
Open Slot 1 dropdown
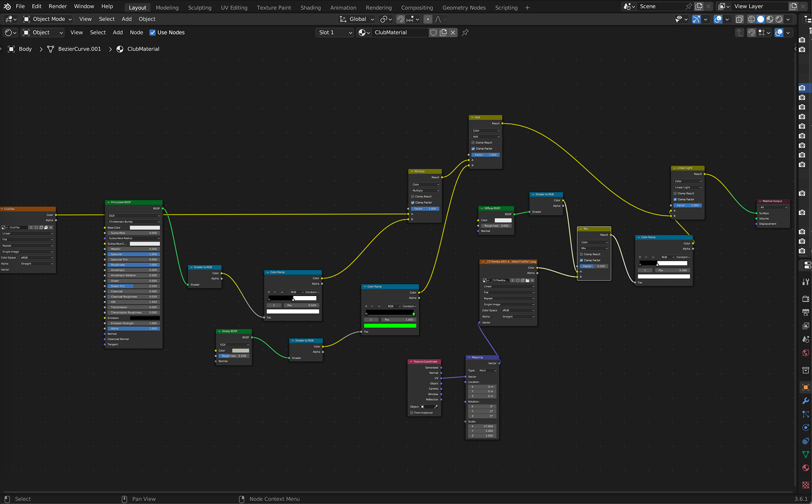pyautogui.click(x=335, y=33)
